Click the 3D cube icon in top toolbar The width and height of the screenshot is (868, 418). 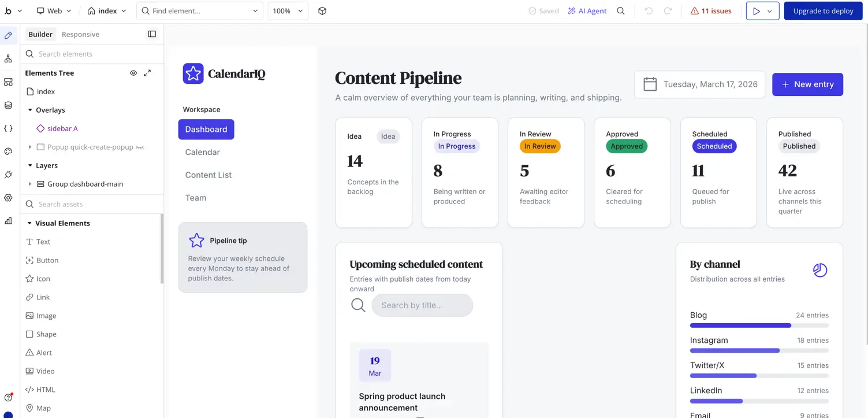322,11
